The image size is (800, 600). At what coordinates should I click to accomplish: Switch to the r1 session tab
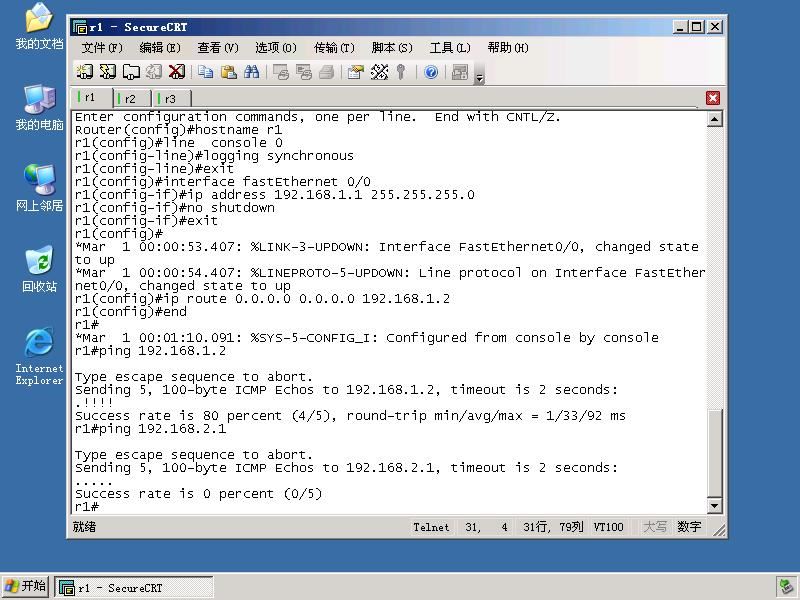click(x=91, y=97)
